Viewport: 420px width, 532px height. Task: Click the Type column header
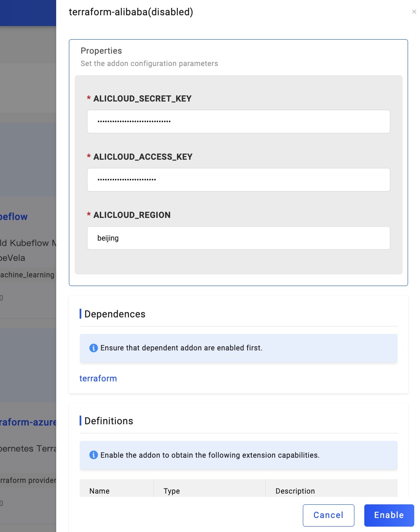(x=172, y=491)
